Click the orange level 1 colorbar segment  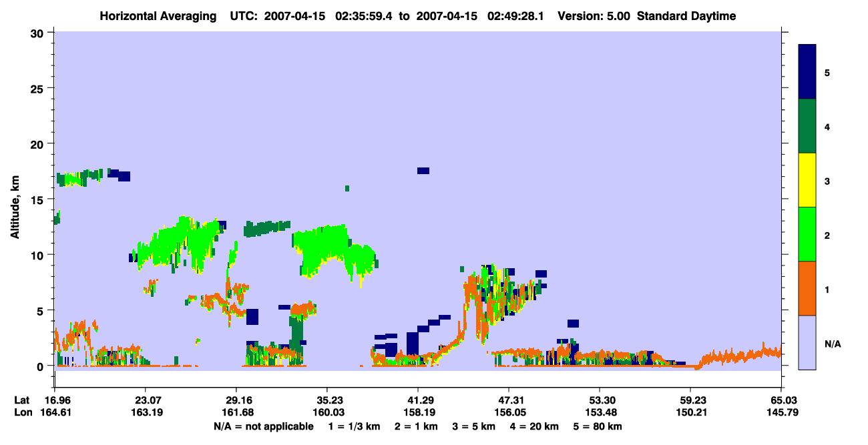pyautogui.click(x=807, y=288)
